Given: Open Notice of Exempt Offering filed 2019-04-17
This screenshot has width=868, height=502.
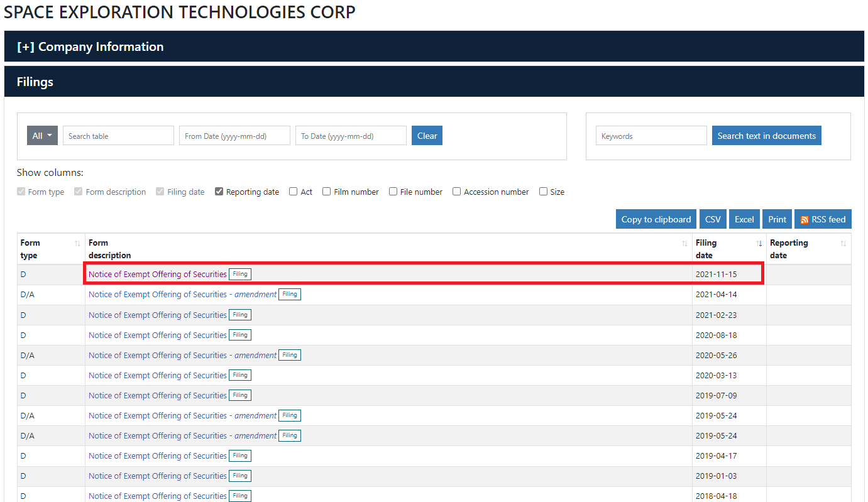Looking at the screenshot, I should tap(158, 456).
